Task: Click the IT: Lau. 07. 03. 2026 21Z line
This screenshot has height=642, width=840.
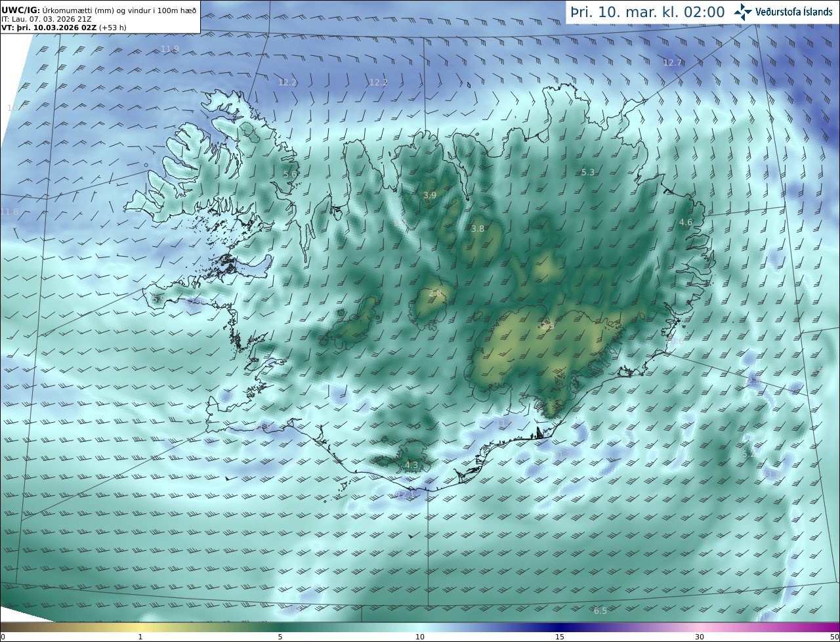Action: (46, 20)
